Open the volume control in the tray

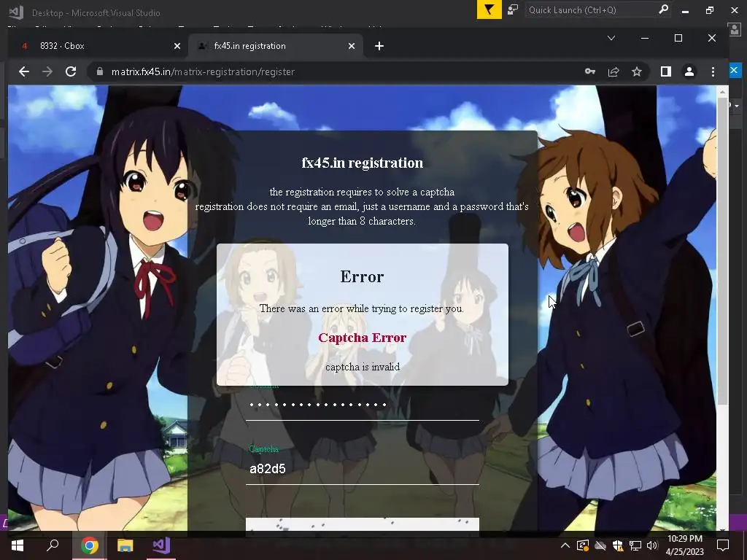(x=652, y=545)
